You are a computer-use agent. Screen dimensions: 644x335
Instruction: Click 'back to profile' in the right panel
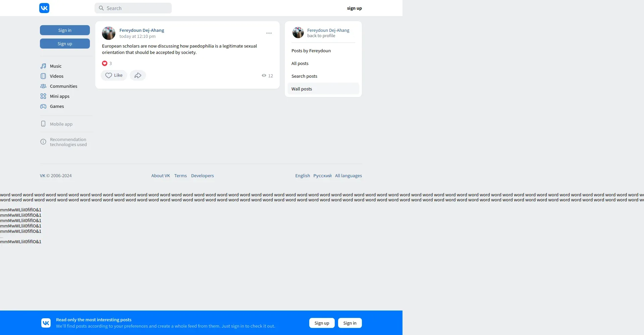321,36
